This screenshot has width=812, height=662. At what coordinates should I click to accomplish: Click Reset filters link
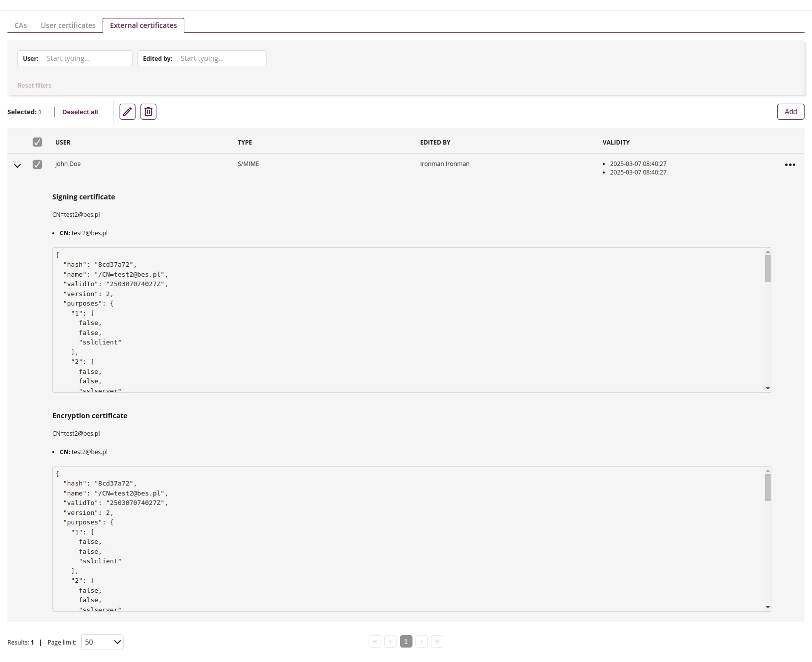pyautogui.click(x=34, y=86)
